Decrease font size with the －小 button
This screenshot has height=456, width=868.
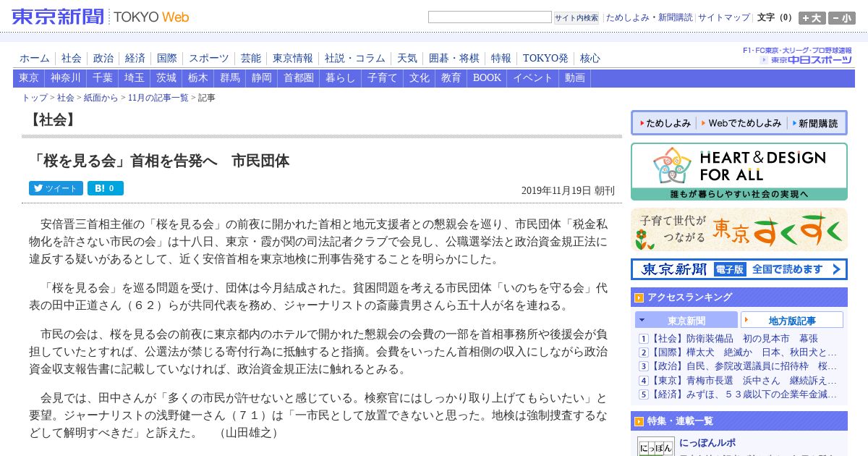pyautogui.click(x=842, y=18)
